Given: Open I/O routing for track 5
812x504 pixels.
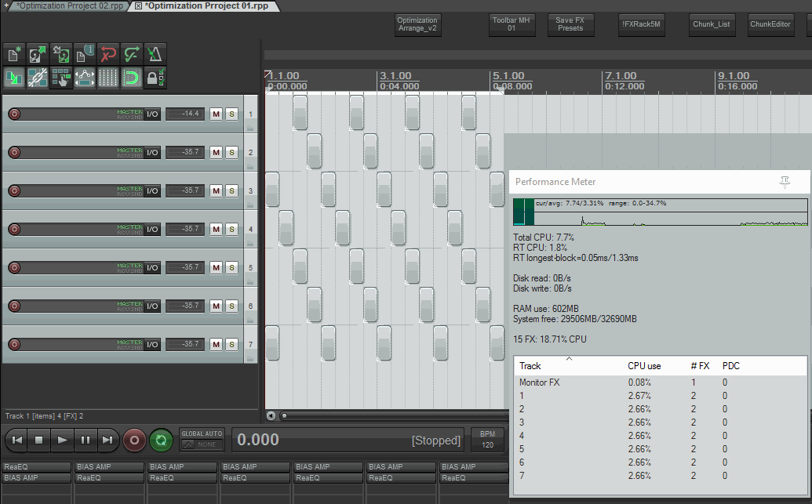Looking at the screenshot, I should click(153, 267).
